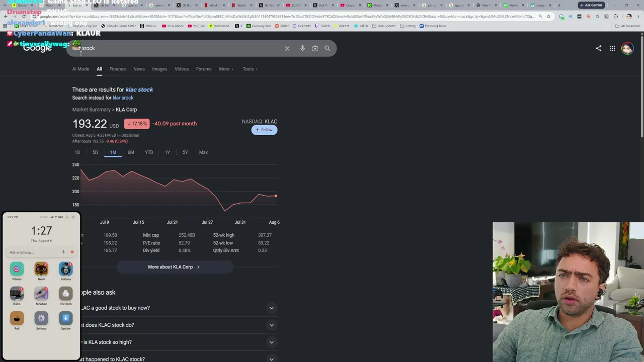Viewport: 644px width, 362px height.
Task: Click the Market Summary breadcrumb
Action: [91, 110]
